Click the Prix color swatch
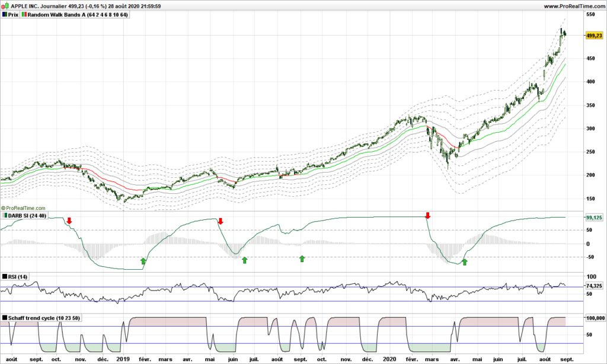This screenshot has height=364, width=607. pyautogui.click(x=5, y=15)
